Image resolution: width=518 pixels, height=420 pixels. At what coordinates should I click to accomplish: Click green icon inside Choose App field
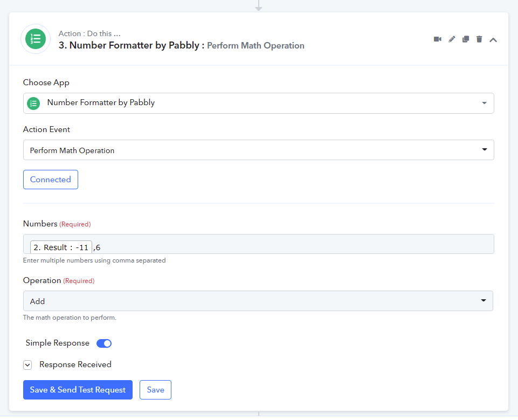[x=33, y=104]
